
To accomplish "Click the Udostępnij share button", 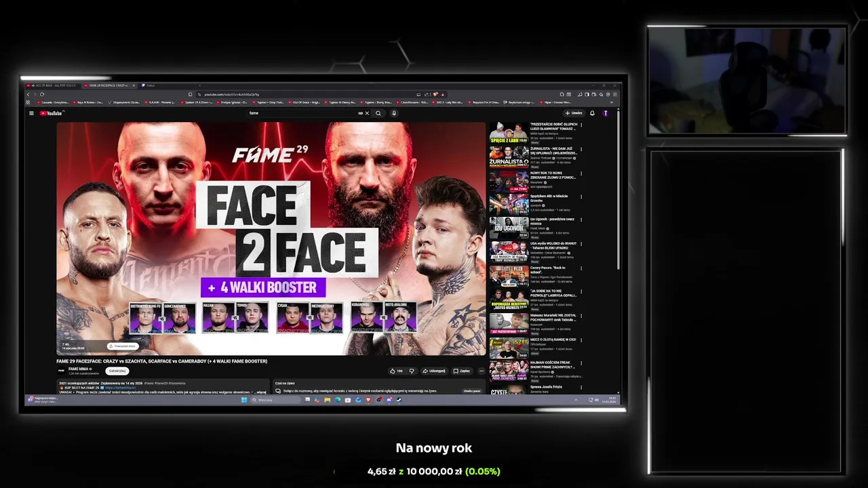I will coord(434,371).
